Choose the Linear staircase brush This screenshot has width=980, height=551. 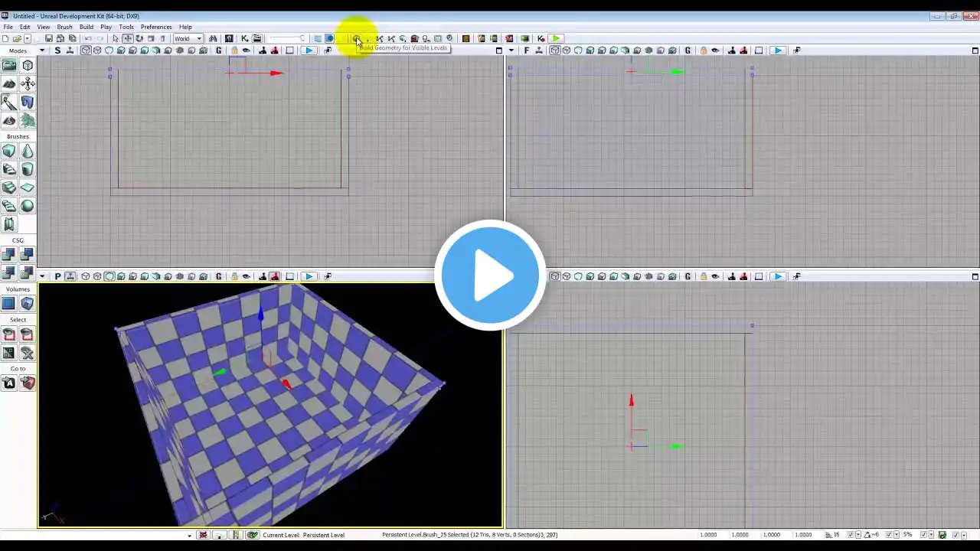[x=9, y=187]
